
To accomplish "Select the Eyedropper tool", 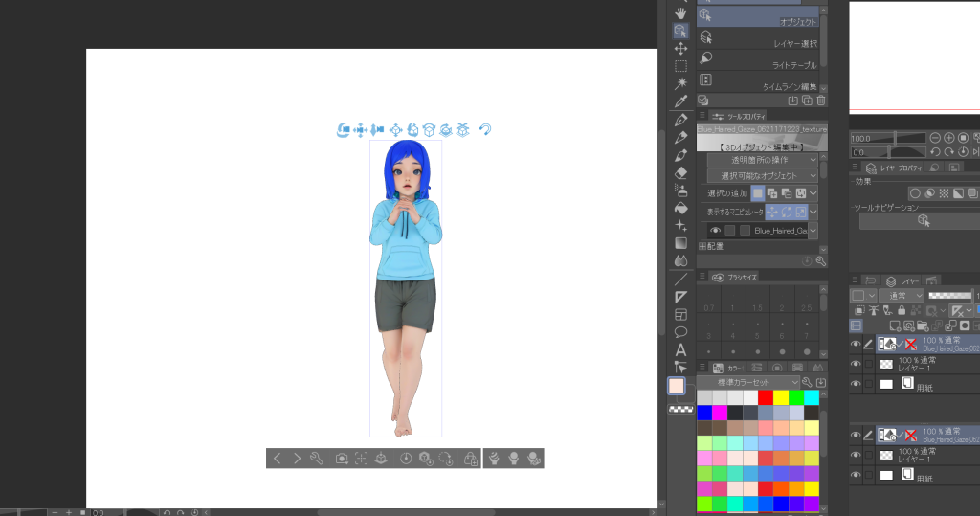I will click(680, 101).
